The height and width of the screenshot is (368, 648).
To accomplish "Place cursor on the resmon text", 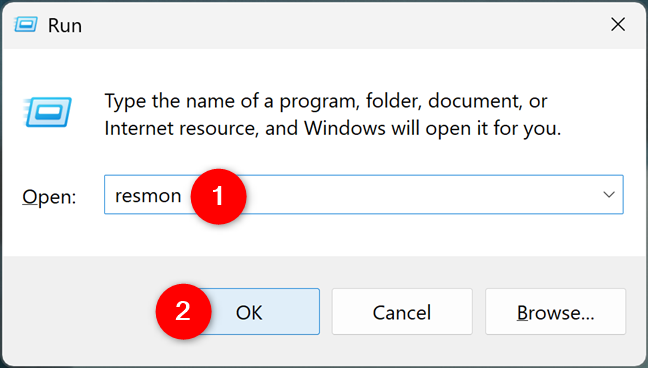I will tap(148, 196).
